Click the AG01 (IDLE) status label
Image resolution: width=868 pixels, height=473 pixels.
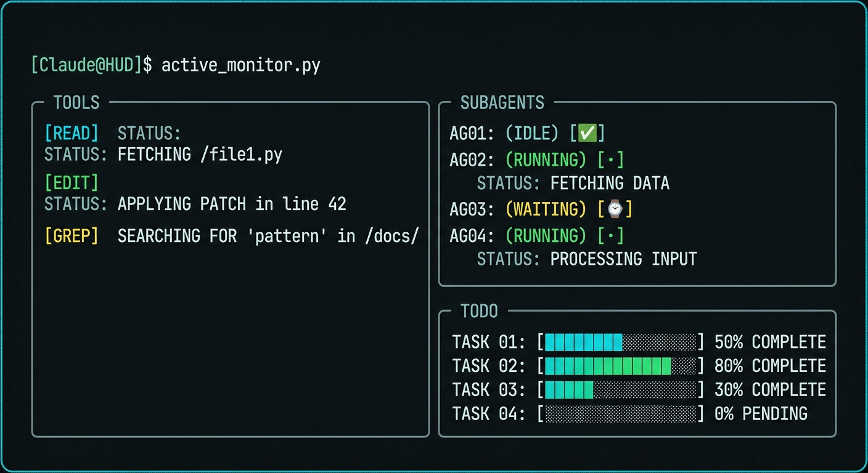532,133
